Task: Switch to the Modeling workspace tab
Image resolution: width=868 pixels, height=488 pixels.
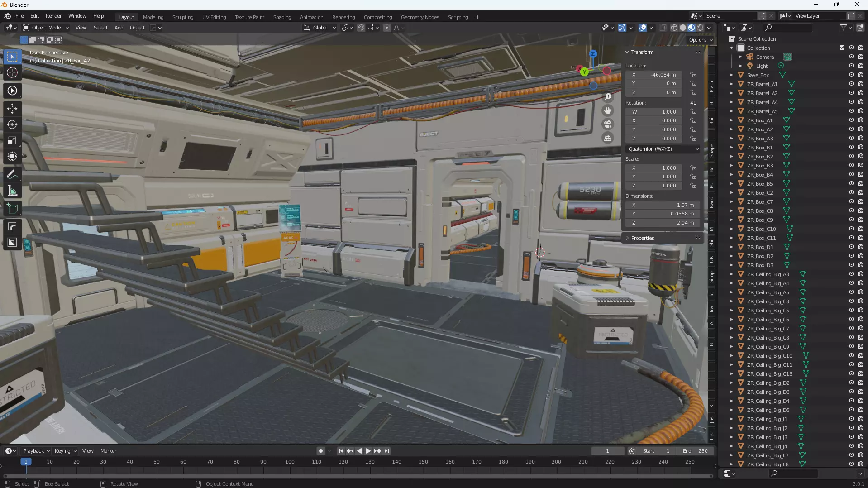Action: click(153, 17)
